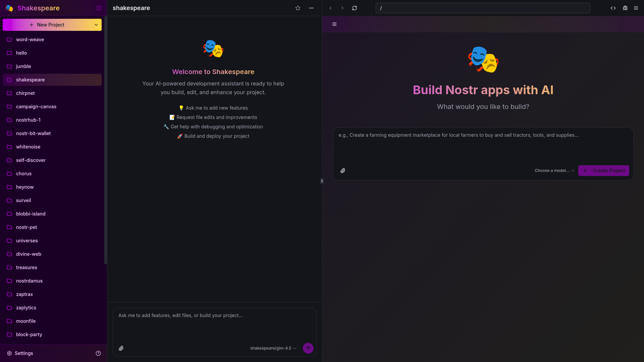
Task: Click the sidebar project list scrollbar
Action: click(x=106, y=140)
